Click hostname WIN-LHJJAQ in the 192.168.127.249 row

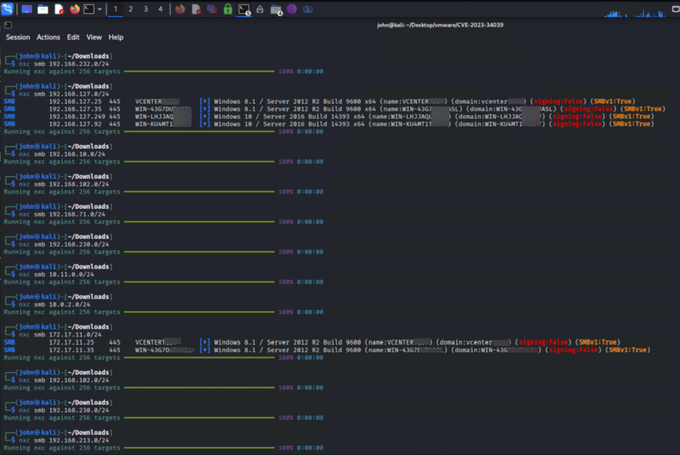(x=154, y=116)
